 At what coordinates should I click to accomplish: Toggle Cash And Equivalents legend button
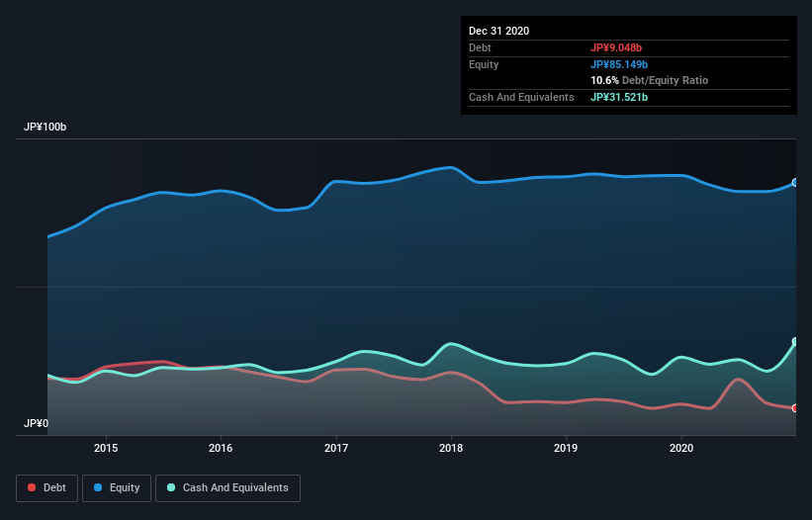pos(227,488)
